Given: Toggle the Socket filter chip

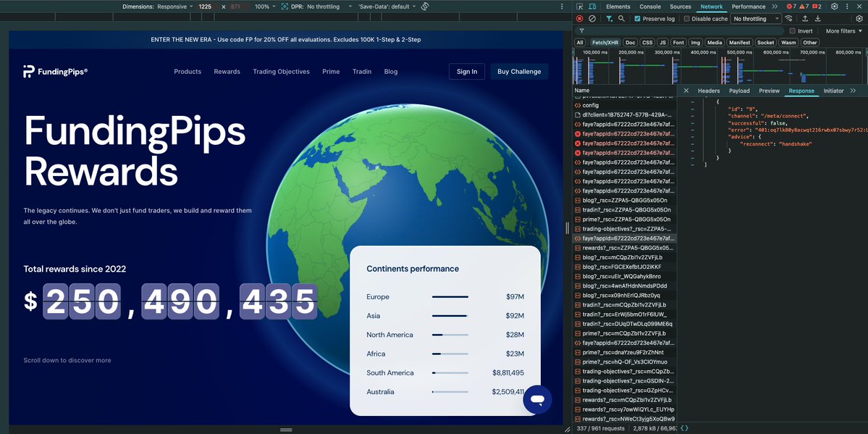Looking at the screenshot, I should pos(766,43).
